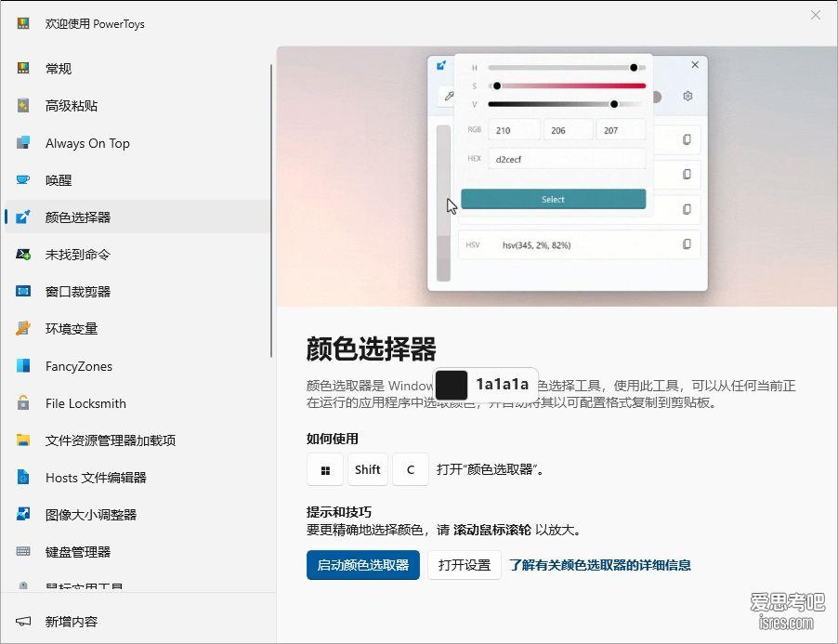Screen dimensions: 838x644
Task: Click the 1a1a1a hex value text
Action: [502, 384]
